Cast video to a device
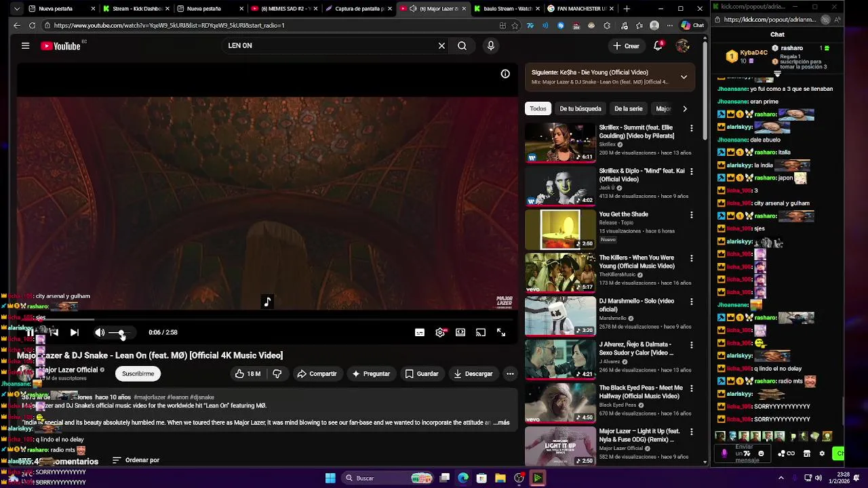 point(481,332)
